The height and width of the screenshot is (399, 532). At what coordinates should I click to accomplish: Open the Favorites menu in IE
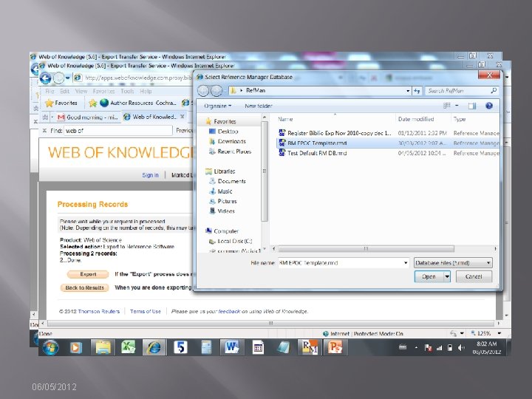click(103, 92)
